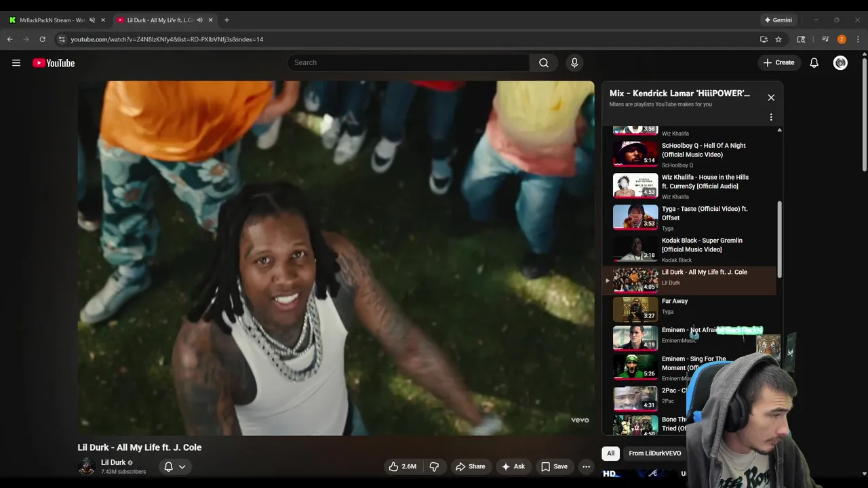The height and width of the screenshot is (488, 868).
Task: Open Lil Durk channel subscription bell dropdown
Action: (x=174, y=466)
